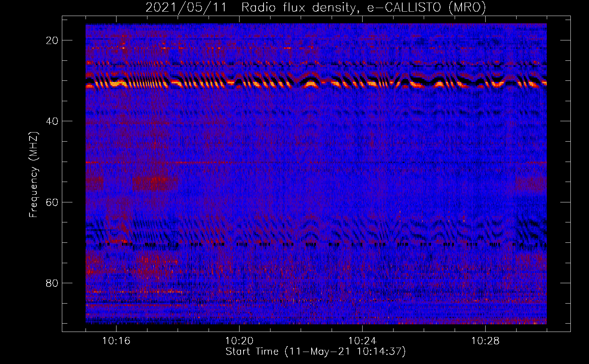Click the dark fringe band near 70 MHz
The width and height of the screenshot is (589, 364).
pyautogui.click(x=316, y=244)
